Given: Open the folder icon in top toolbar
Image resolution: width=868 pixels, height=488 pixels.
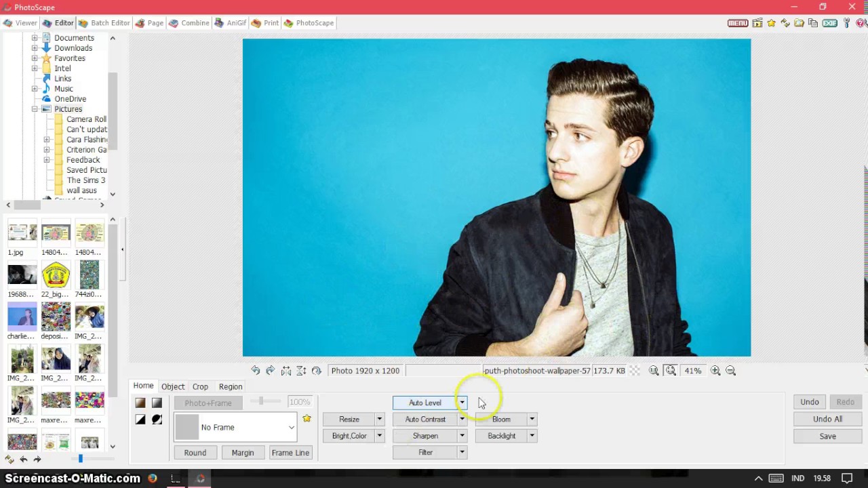Looking at the screenshot, I should click(x=800, y=23).
